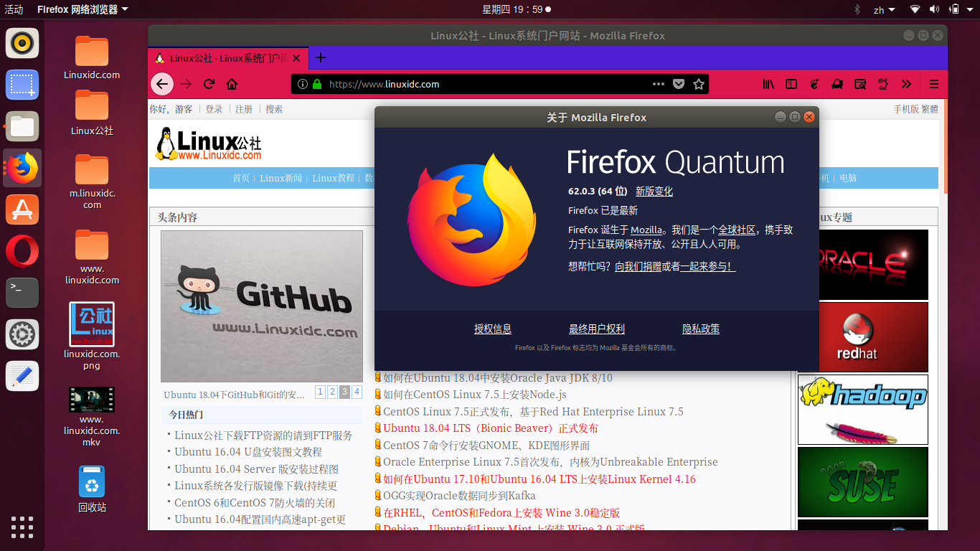Image resolution: width=980 pixels, height=551 pixels.
Task: Open Firefox 网络浏览器 app menu
Action: coord(83,9)
